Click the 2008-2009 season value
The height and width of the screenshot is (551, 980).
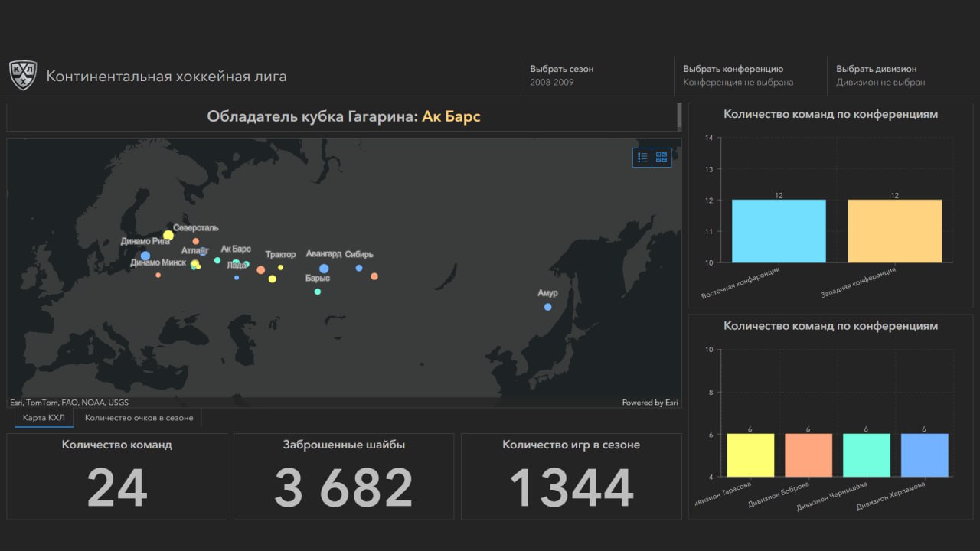tap(552, 82)
